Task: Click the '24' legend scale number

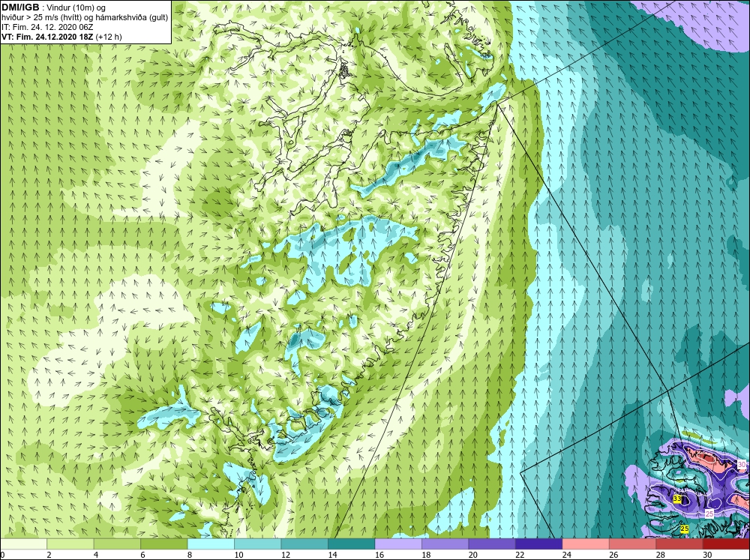Action: [566, 555]
